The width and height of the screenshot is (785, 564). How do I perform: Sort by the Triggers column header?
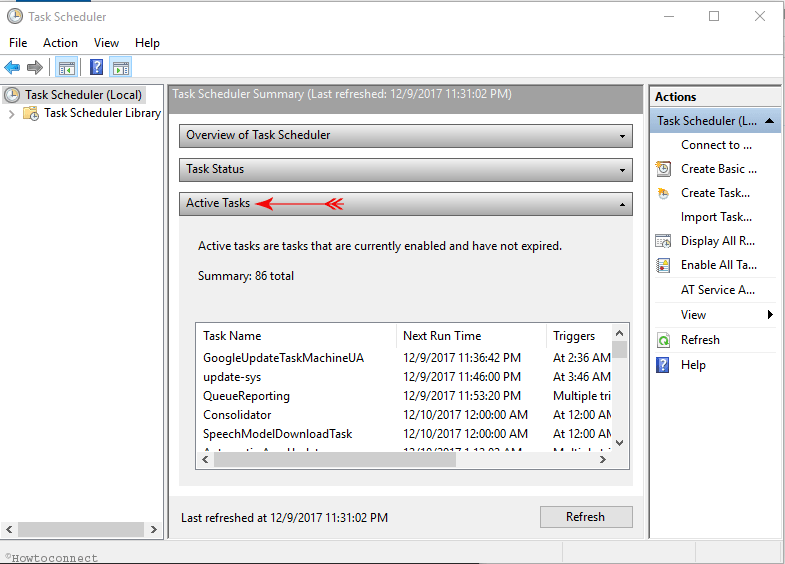(579, 336)
